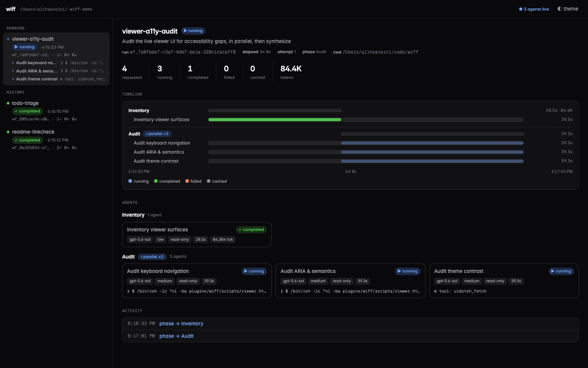Click the 0 cached stat

257,72
